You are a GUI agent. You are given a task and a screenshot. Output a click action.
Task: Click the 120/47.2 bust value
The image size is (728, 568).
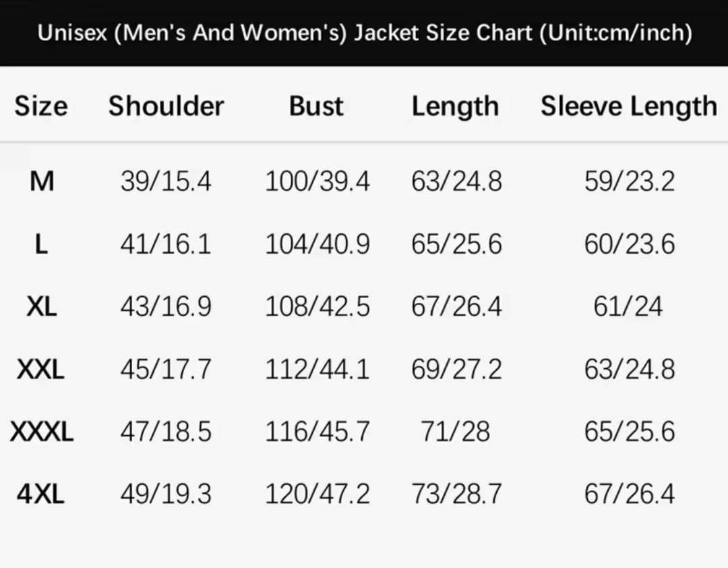point(317,494)
